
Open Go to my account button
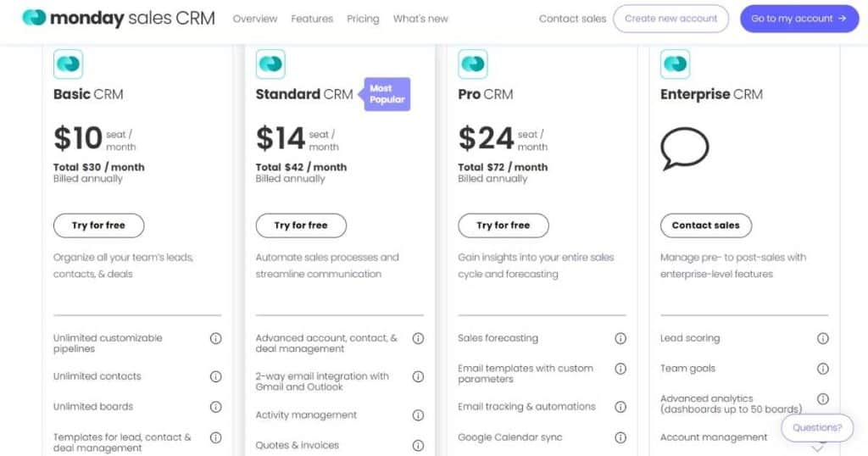coord(799,19)
